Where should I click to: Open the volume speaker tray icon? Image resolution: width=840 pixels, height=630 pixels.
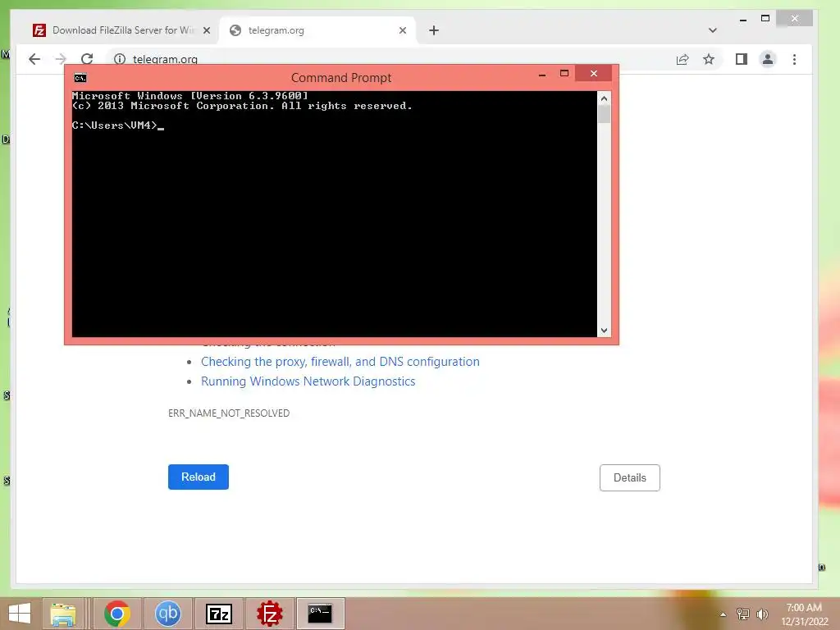(762, 614)
